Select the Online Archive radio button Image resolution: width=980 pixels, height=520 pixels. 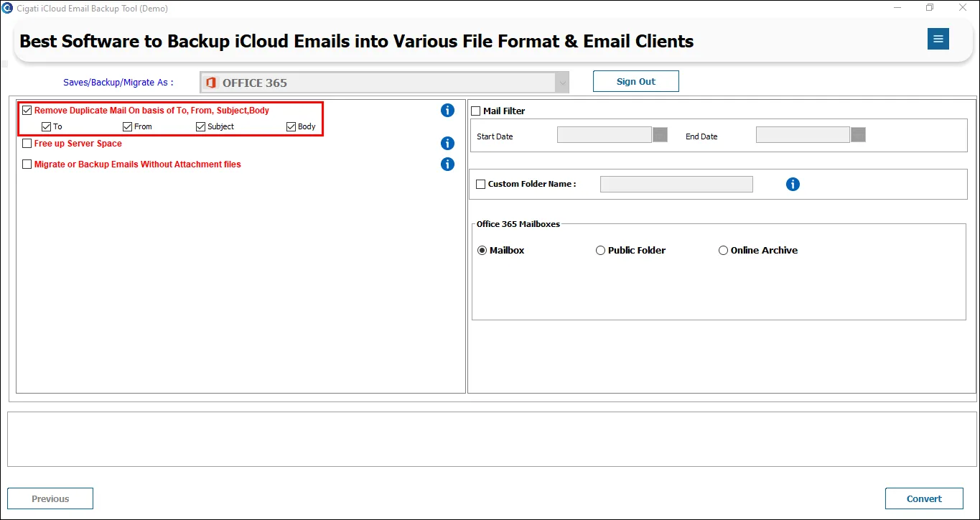pyautogui.click(x=724, y=251)
